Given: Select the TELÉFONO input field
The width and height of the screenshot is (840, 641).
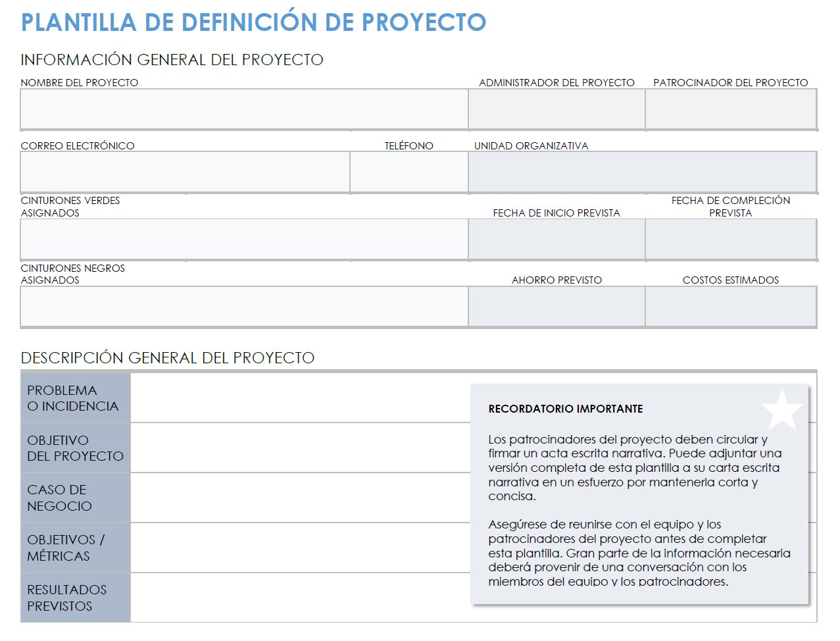Looking at the screenshot, I should [x=408, y=172].
